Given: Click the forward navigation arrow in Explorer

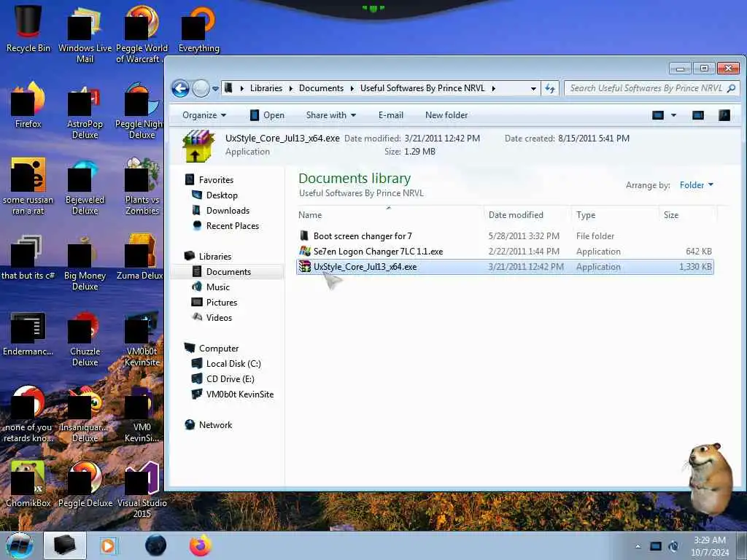Looking at the screenshot, I should (201, 88).
